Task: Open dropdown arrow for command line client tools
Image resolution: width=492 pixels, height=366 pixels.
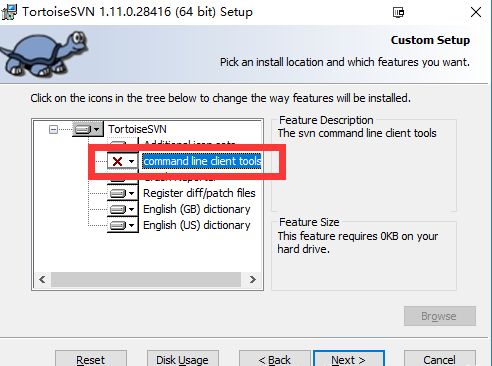Action: coord(132,162)
